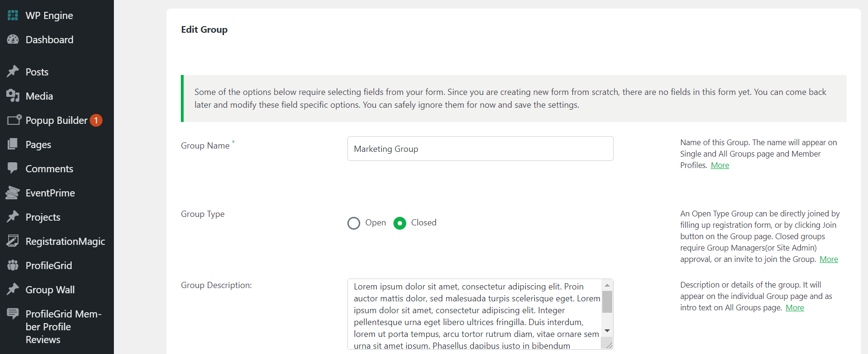868x354 pixels.
Task: Select the Open group type radio
Action: [354, 223]
